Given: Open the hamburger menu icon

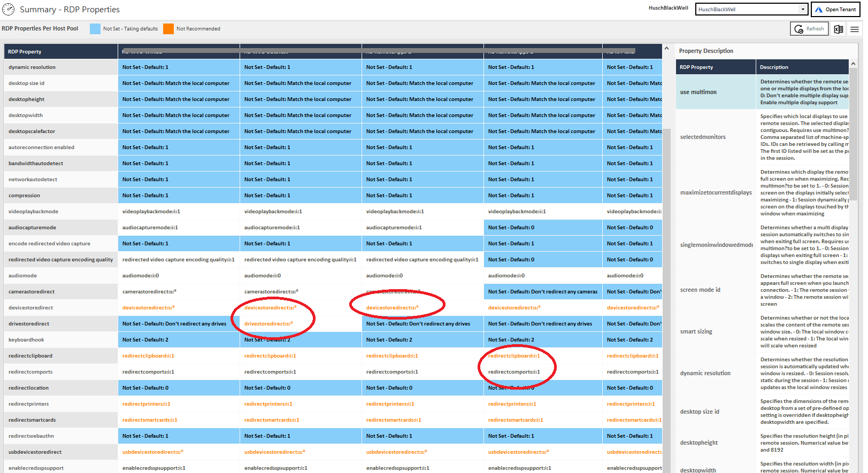Looking at the screenshot, I should coord(855,29).
